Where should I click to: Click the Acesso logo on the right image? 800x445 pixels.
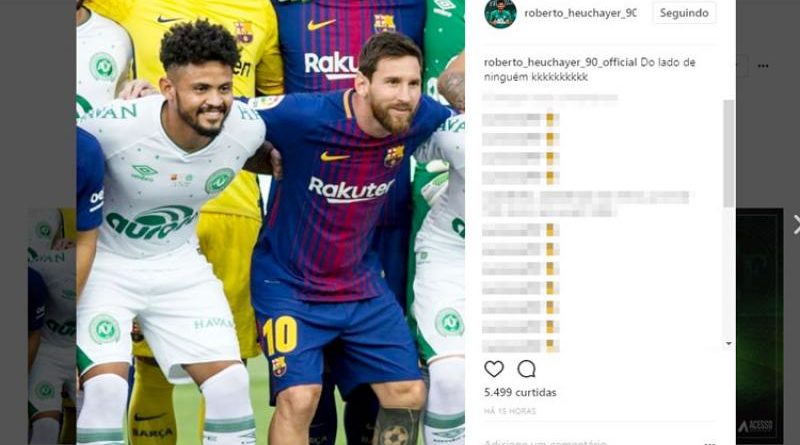(x=756, y=426)
